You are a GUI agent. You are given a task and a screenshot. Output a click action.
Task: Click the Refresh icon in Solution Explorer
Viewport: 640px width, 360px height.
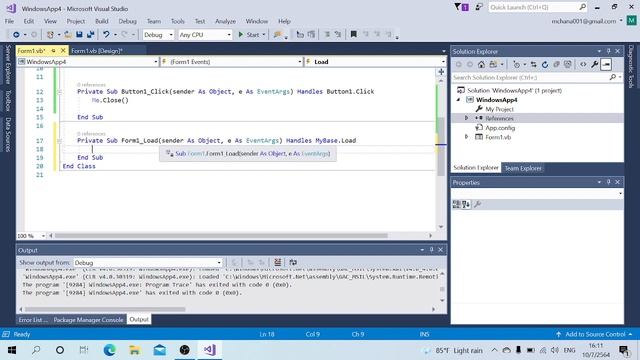[544, 64]
